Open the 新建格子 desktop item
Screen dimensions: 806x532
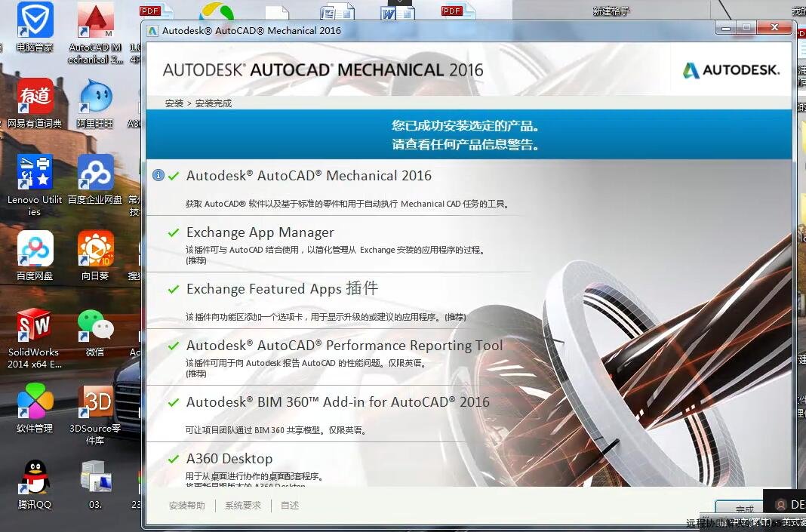pos(611,11)
